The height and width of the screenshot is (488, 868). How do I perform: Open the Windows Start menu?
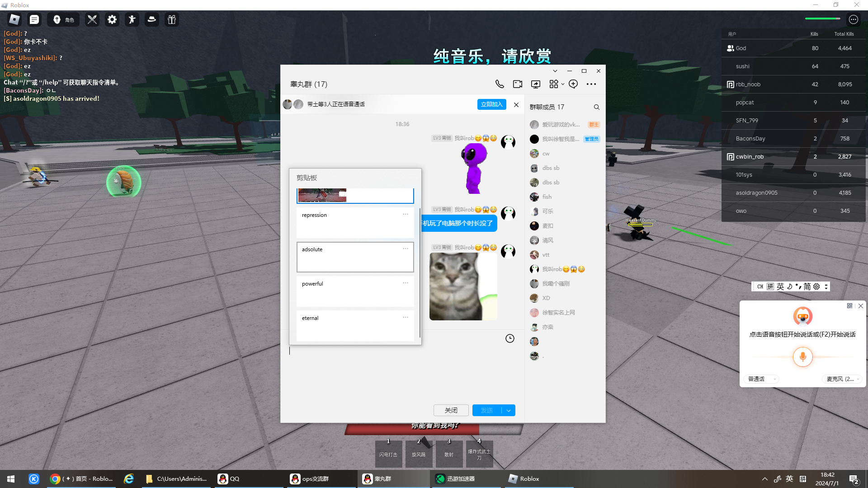[x=11, y=479]
